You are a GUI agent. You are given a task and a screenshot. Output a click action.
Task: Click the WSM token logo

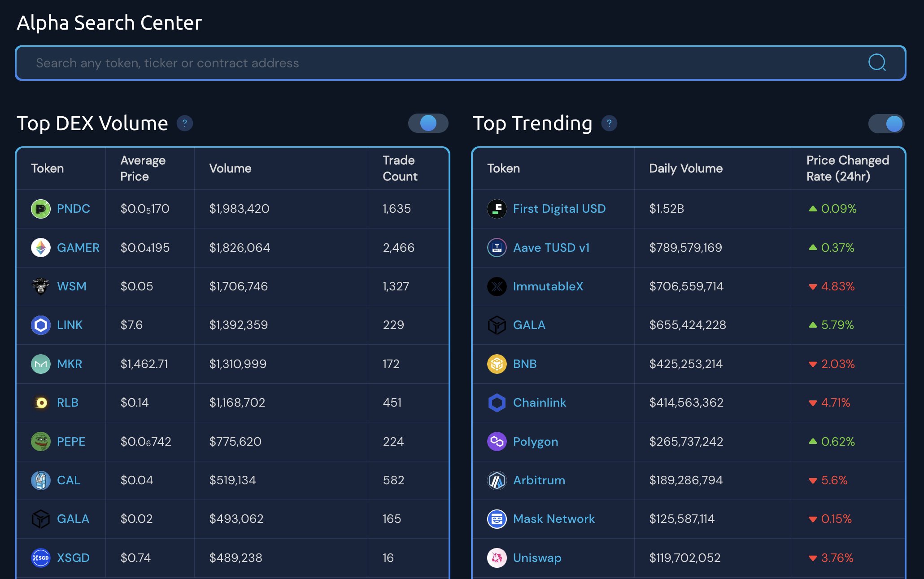pos(40,286)
